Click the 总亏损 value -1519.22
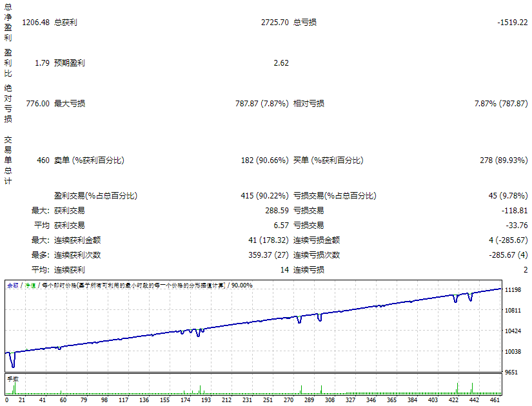Viewport: 532px width, 406px height. tap(512, 23)
